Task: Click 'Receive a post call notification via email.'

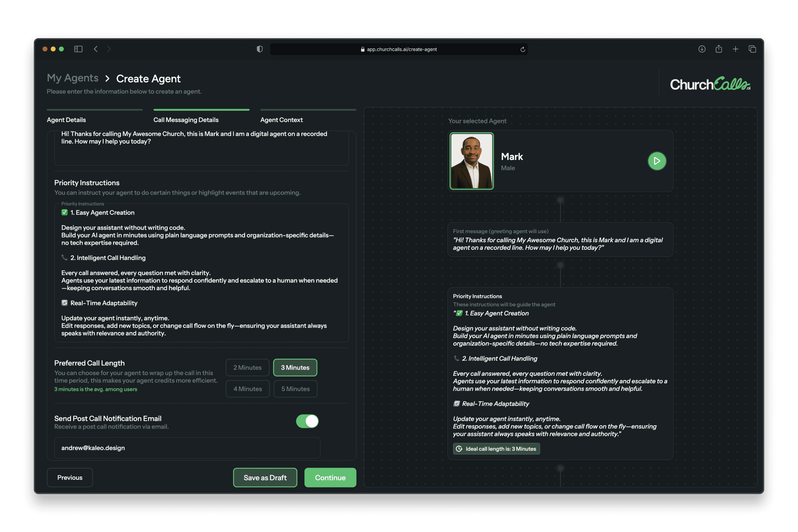Action: (111, 427)
